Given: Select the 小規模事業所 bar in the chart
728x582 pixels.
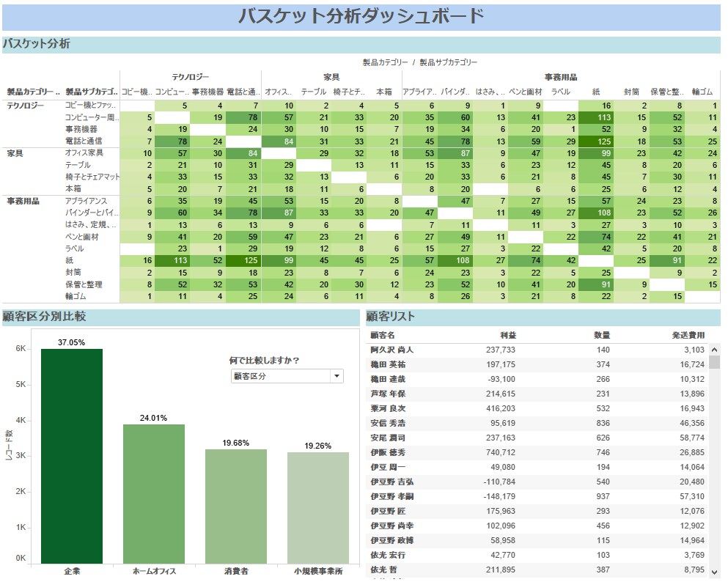Looking at the screenshot, I should point(318,508).
